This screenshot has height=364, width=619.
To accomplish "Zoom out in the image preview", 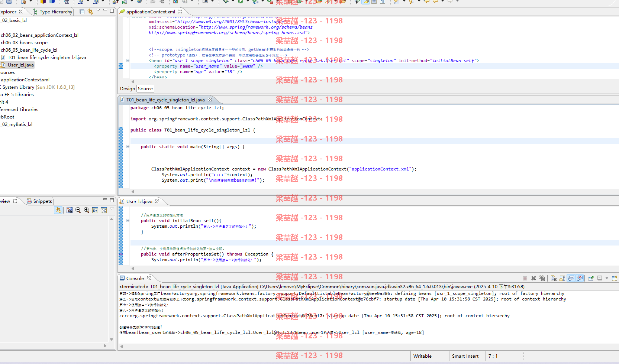I will coord(78,210).
